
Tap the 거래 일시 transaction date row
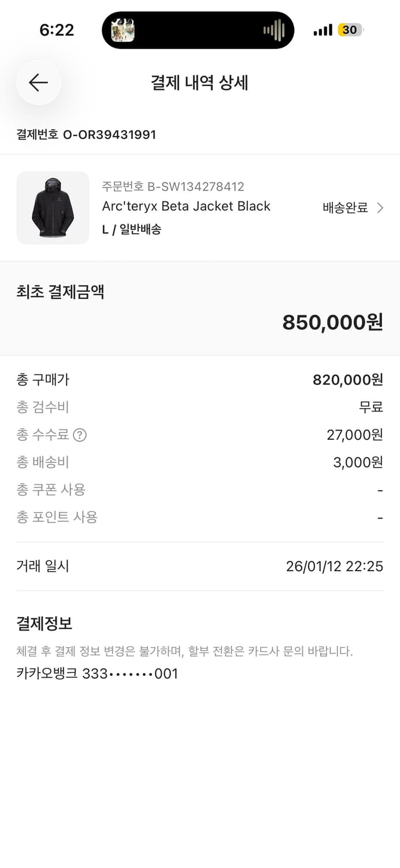point(200,566)
